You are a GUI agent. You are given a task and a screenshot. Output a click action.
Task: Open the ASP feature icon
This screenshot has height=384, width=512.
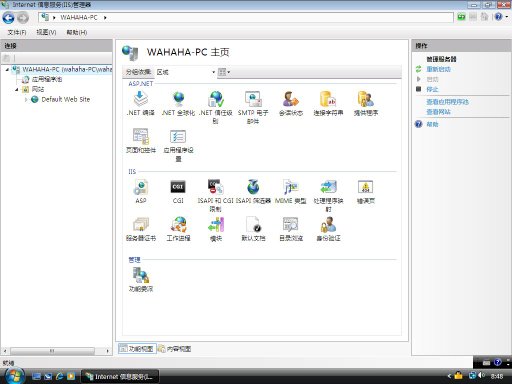(141, 187)
